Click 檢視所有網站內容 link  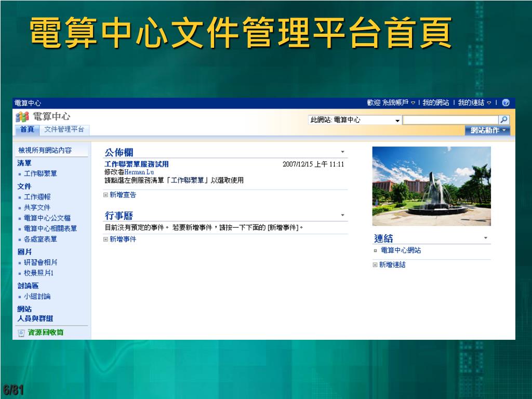click(x=45, y=150)
